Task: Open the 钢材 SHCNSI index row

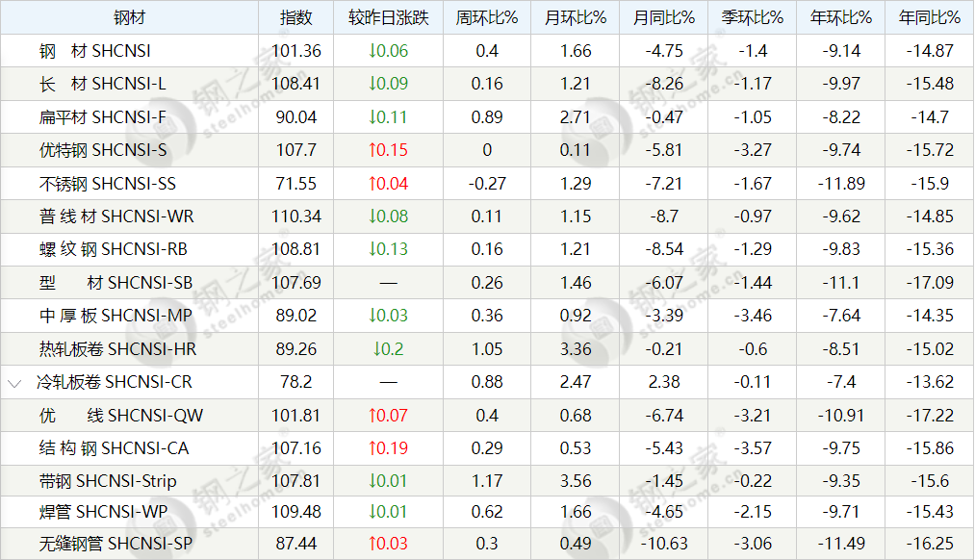Action: point(95,51)
